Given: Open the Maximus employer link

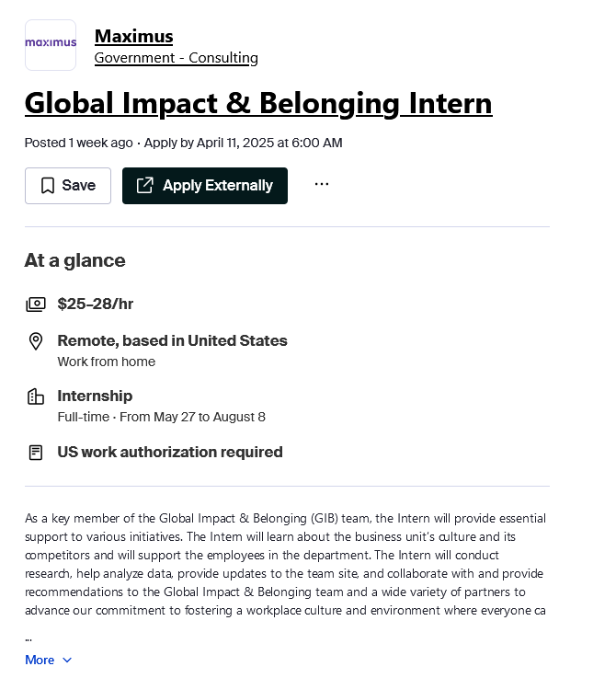Looking at the screenshot, I should (134, 36).
